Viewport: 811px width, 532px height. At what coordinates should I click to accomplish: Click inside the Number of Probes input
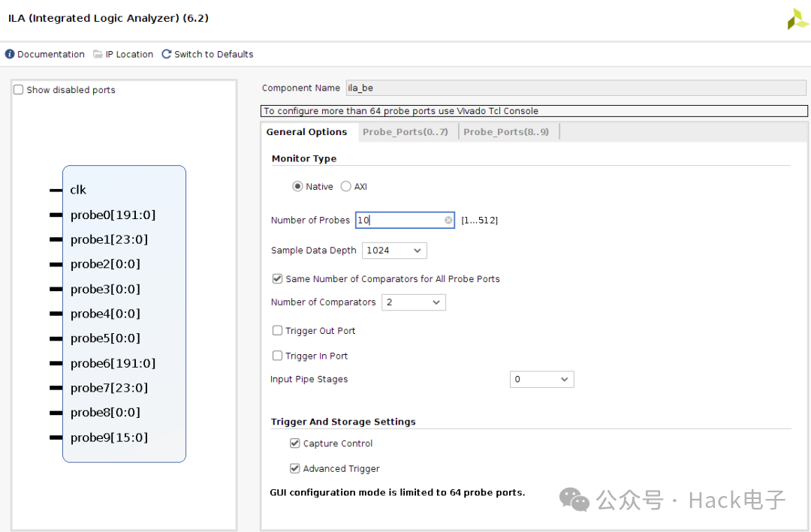[x=398, y=221]
